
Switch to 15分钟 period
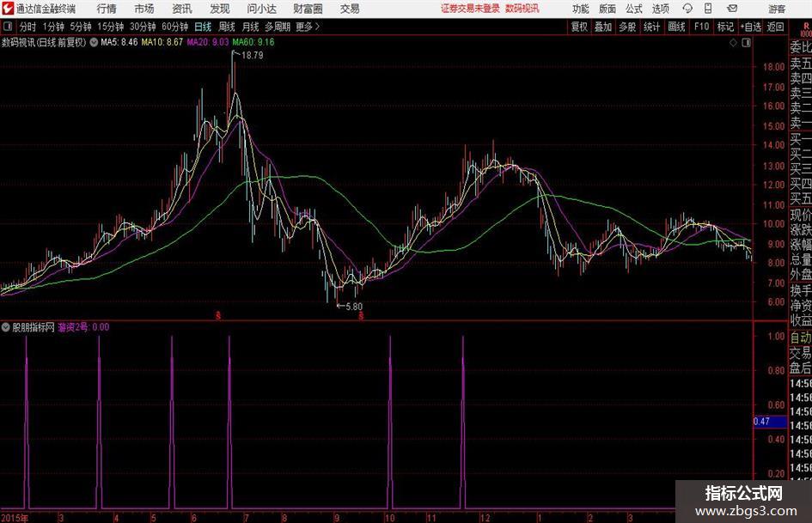tap(111, 27)
